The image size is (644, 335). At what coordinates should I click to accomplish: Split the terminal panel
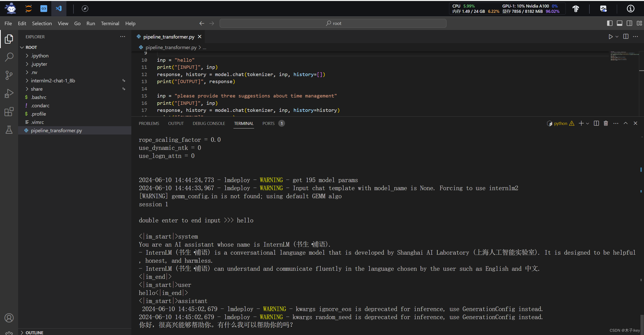596,123
